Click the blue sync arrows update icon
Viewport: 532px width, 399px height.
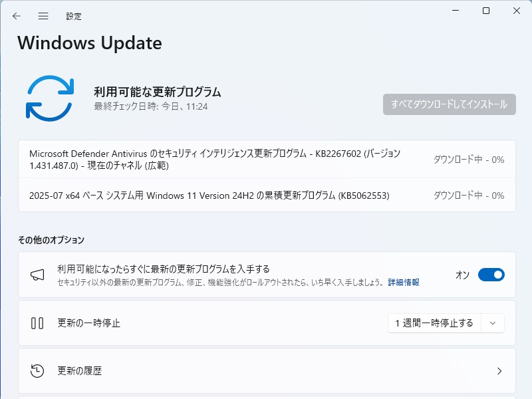(49, 98)
